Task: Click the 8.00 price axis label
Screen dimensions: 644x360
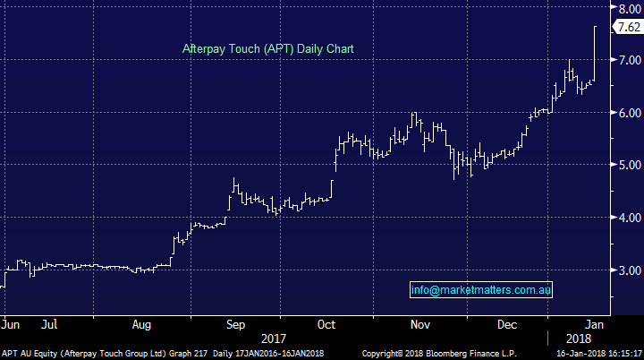Action: 630,9
